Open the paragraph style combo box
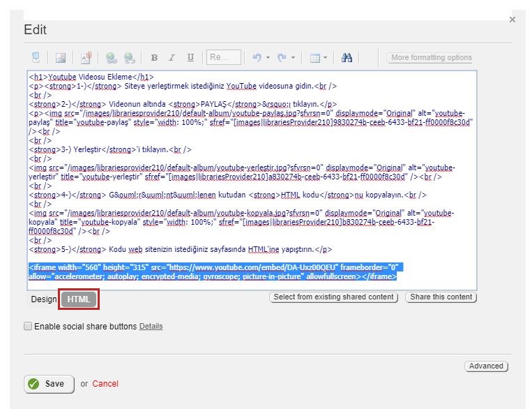This screenshot has height=409, width=532. [224, 57]
